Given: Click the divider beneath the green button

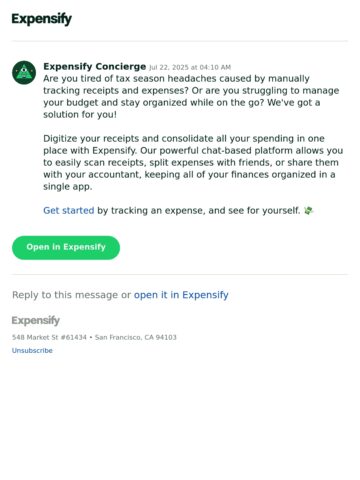Looking at the screenshot, I should (x=180, y=275).
